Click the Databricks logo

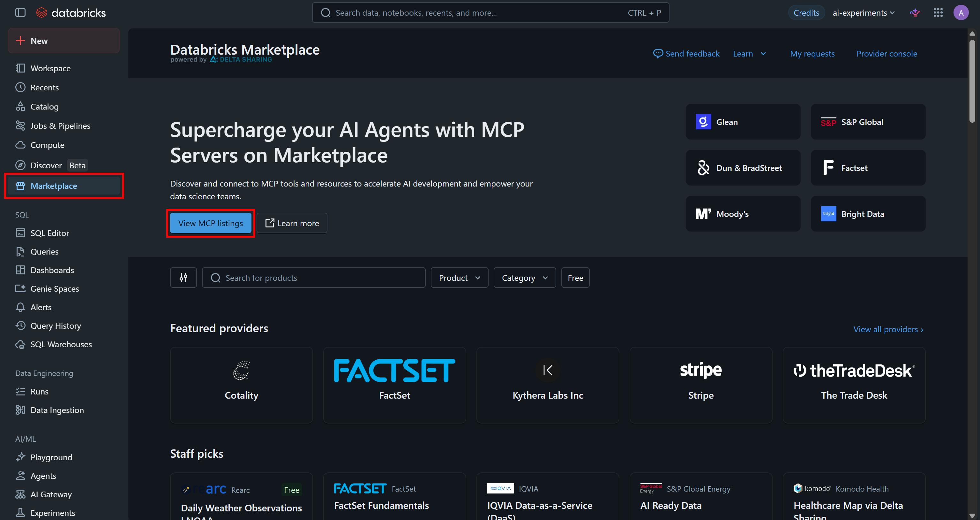click(x=71, y=12)
